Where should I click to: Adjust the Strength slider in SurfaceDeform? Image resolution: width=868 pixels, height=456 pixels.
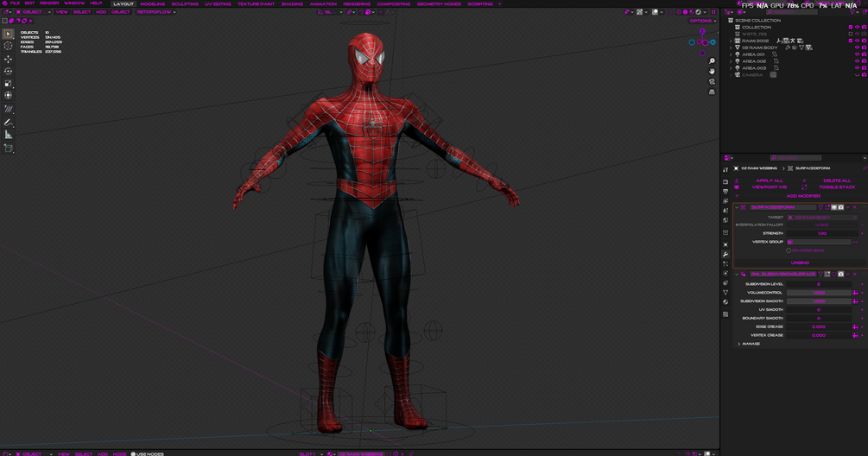pyautogui.click(x=820, y=233)
